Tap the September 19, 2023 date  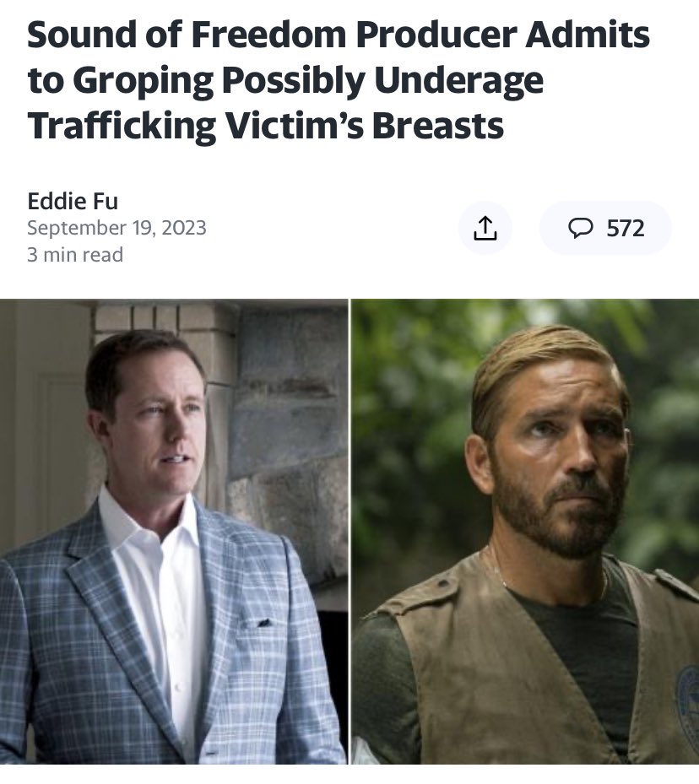[116, 228]
